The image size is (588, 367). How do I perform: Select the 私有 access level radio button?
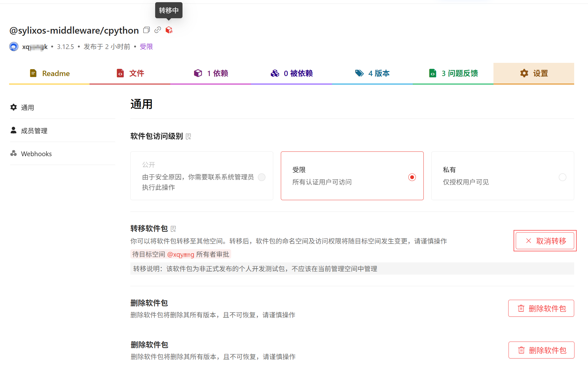pos(562,177)
